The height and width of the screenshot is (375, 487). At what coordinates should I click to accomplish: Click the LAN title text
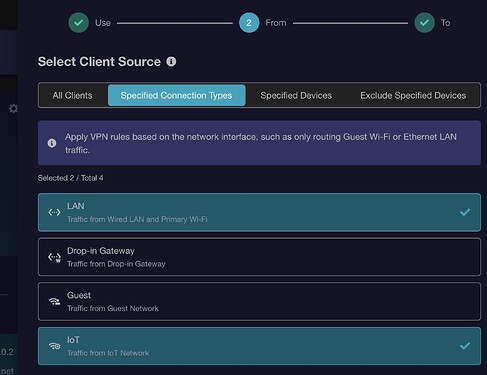click(76, 206)
